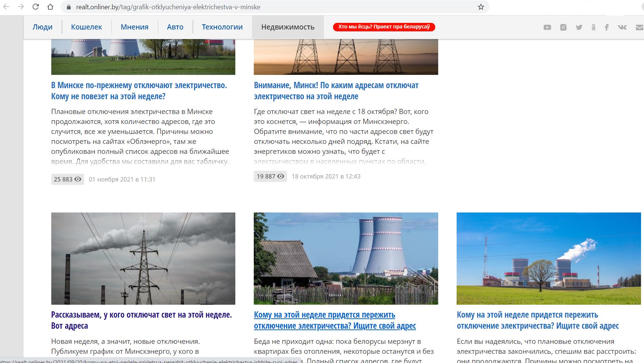Open the Люди section

tap(42, 27)
